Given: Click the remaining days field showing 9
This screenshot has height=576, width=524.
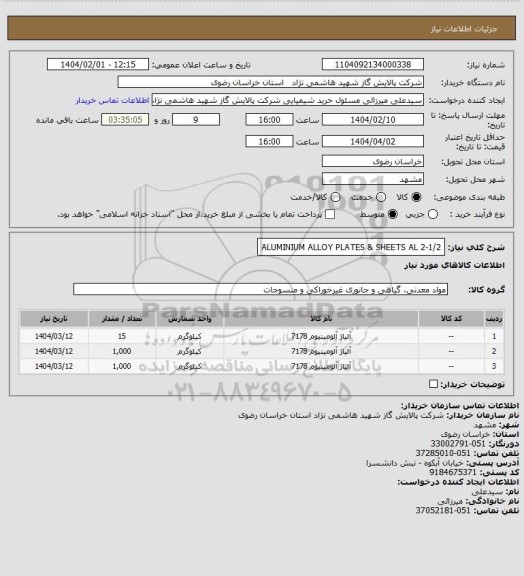Looking at the screenshot, I should point(196,120).
